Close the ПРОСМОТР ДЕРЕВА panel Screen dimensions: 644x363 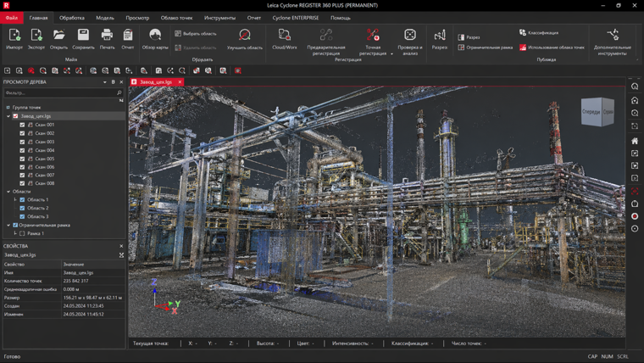[x=121, y=81]
